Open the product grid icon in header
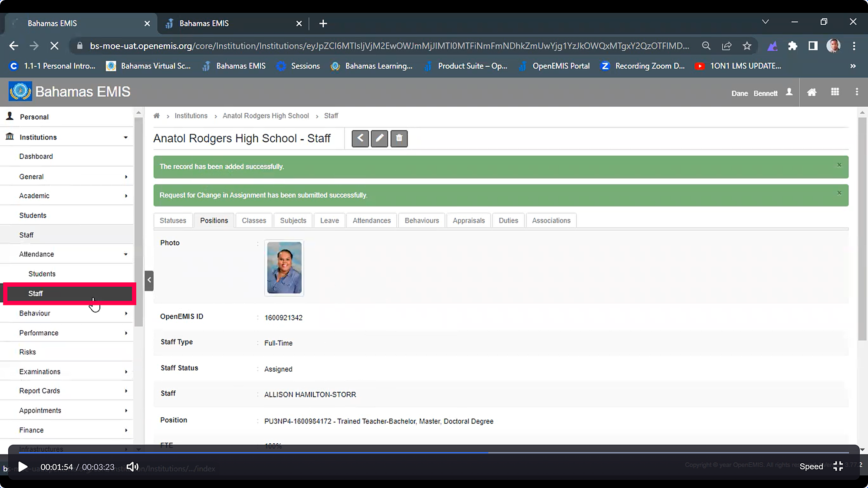This screenshot has height=488, width=868. tap(835, 92)
